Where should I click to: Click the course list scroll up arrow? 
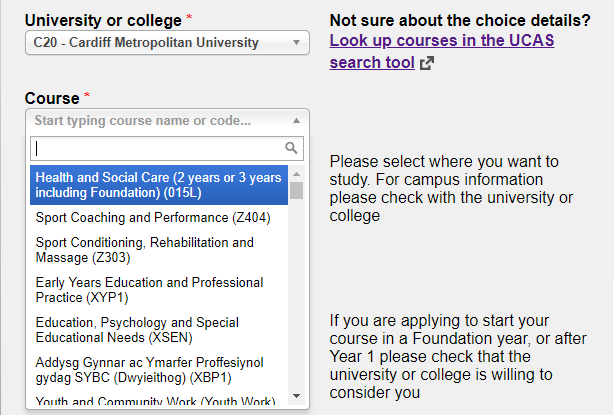[296, 174]
